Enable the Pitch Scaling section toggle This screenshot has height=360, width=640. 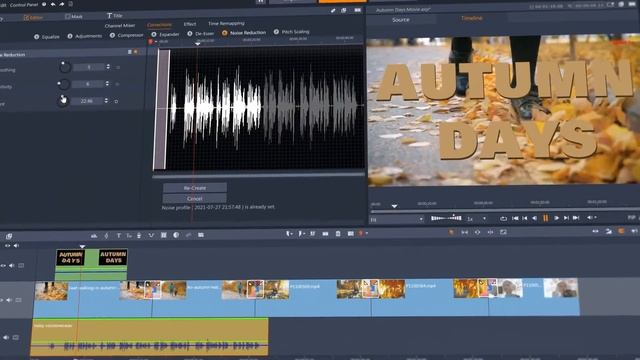276,32
